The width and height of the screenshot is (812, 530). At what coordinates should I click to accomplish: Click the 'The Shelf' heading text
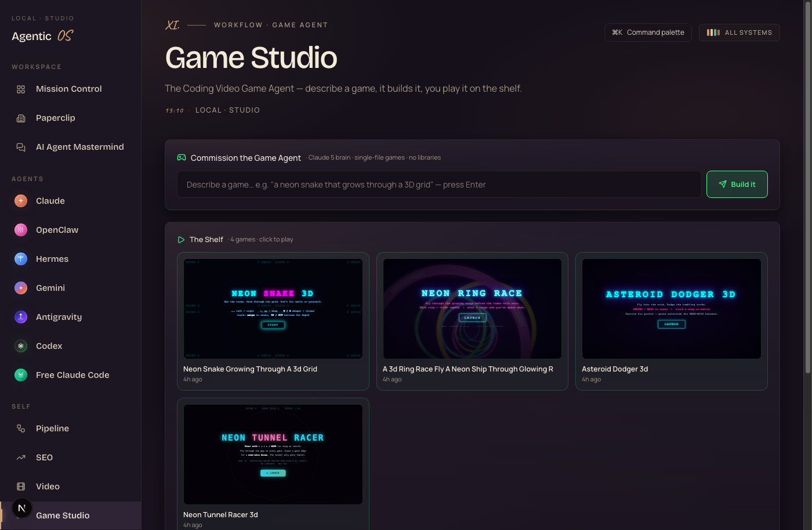tap(206, 239)
